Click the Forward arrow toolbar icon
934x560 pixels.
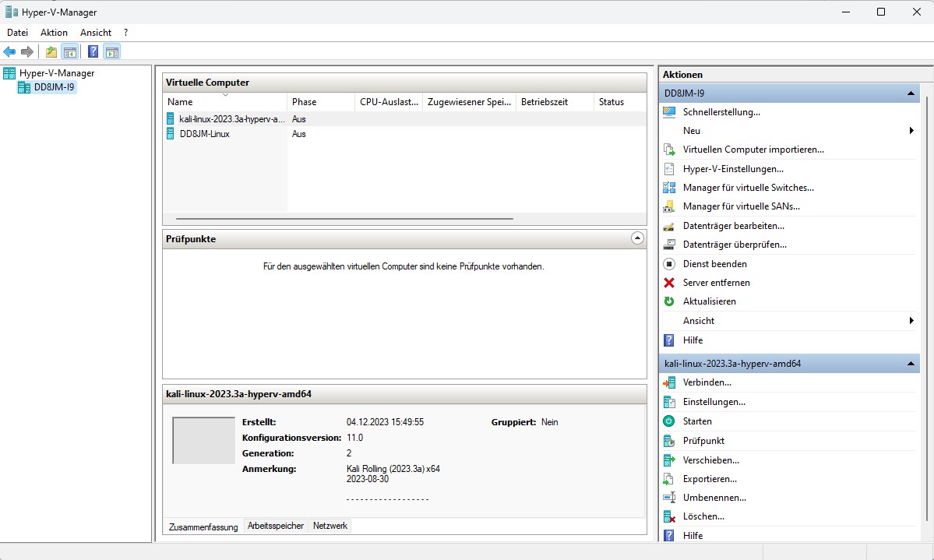(x=26, y=52)
